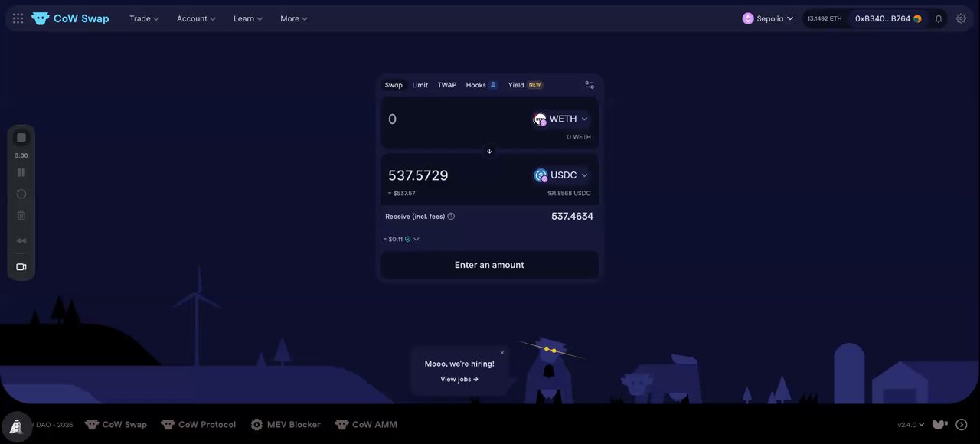980x444 pixels.
Task: Close the hiring popup
Action: tap(502, 353)
